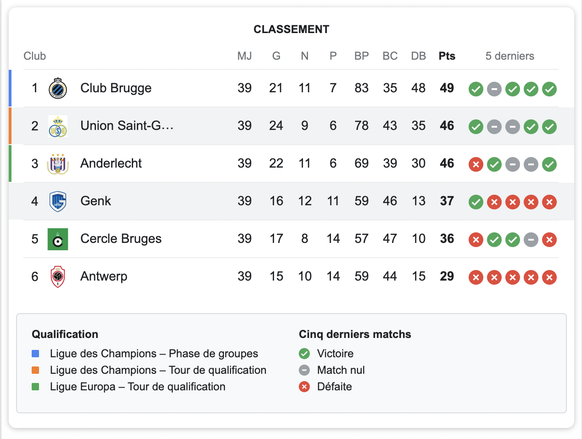Click the Anderlecht club crest
This screenshot has height=439, width=582.
click(58, 164)
